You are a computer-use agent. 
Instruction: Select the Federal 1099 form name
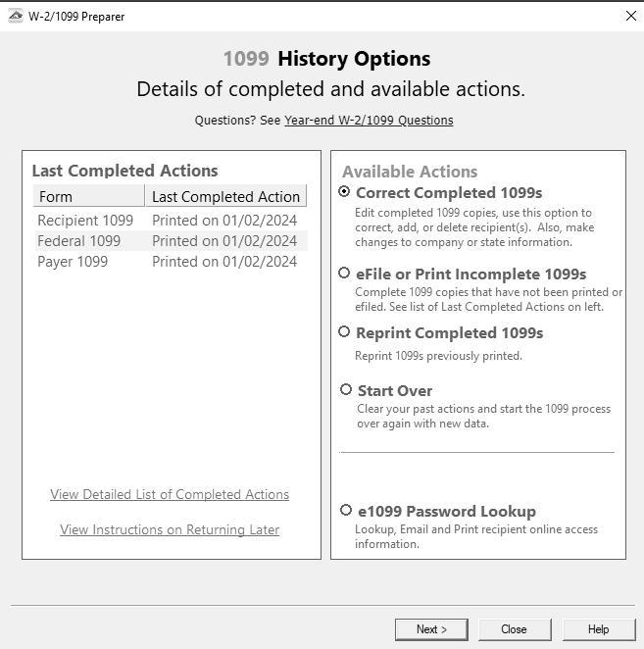coord(78,241)
